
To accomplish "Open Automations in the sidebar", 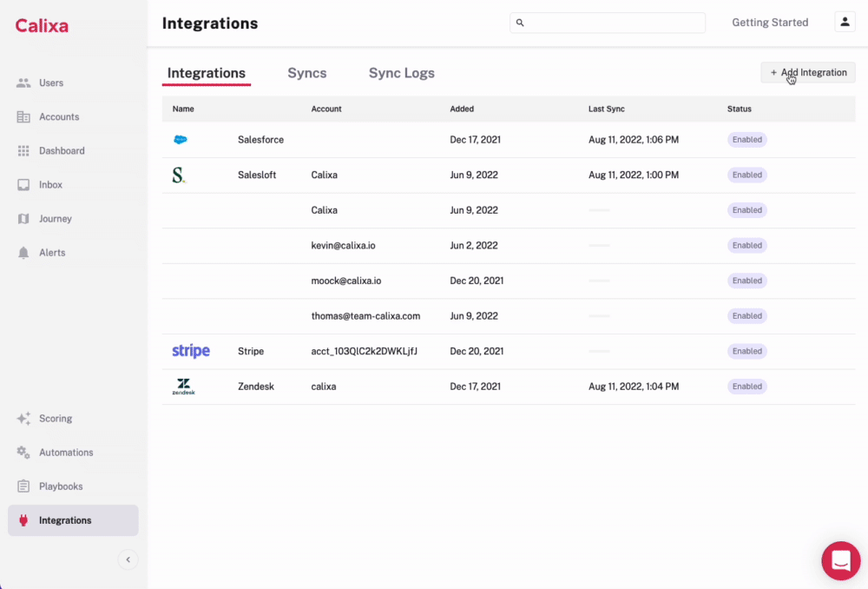I will (x=73, y=452).
